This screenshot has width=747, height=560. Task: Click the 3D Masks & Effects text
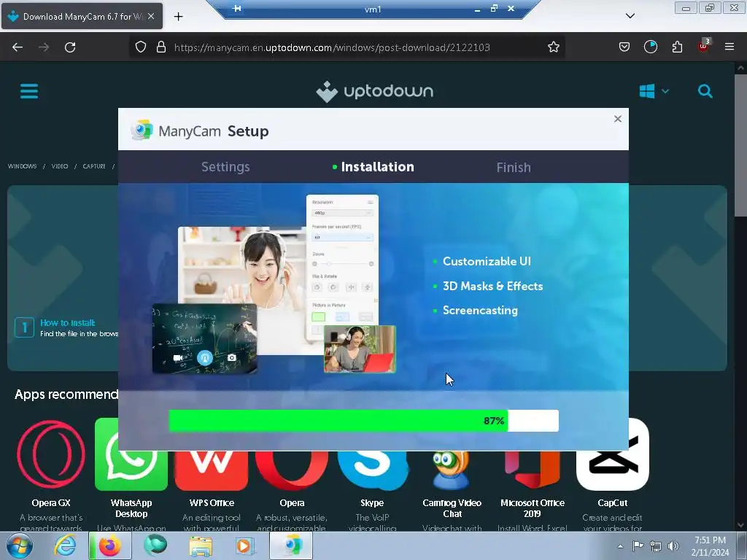492,286
